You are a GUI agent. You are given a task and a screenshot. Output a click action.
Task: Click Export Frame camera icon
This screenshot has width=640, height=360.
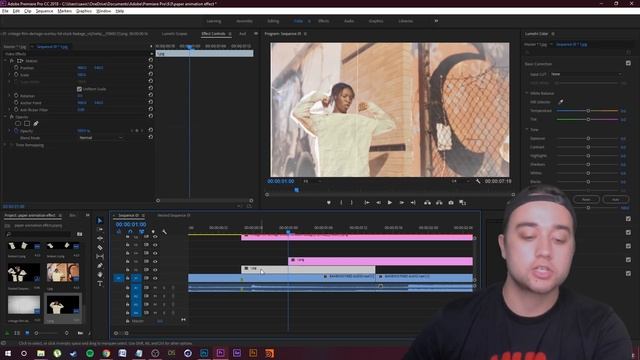click(x=451, y=202)
